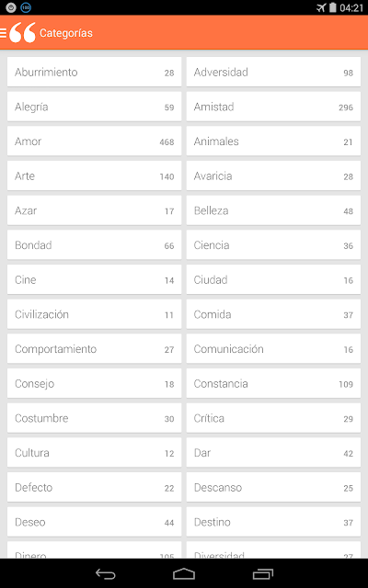Choose the Belleza category
This screenshot has width=368, height=588.
coord(273,210)
